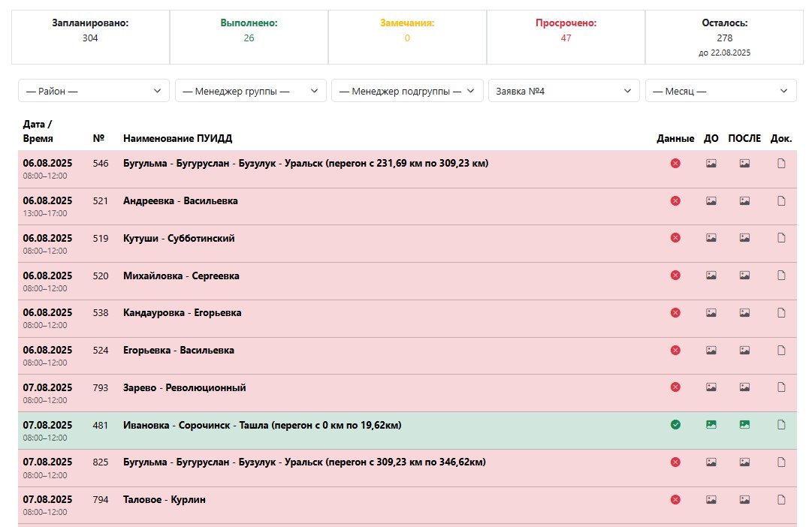
Task: Open the ДО photo for Андреевка - Васильевка
Action: point(711,200)
